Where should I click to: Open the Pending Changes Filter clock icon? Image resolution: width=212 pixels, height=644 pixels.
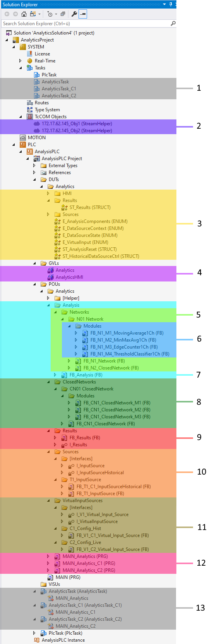50,14
